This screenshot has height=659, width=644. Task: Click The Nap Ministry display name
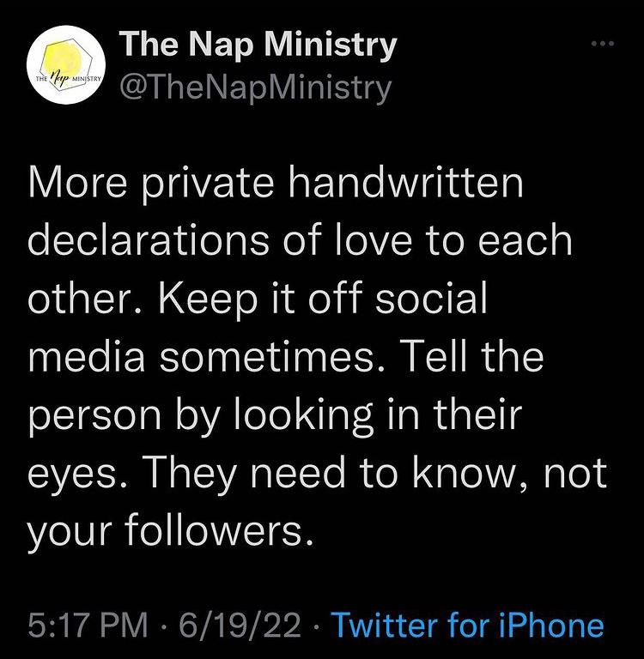[x=258, y=45]
